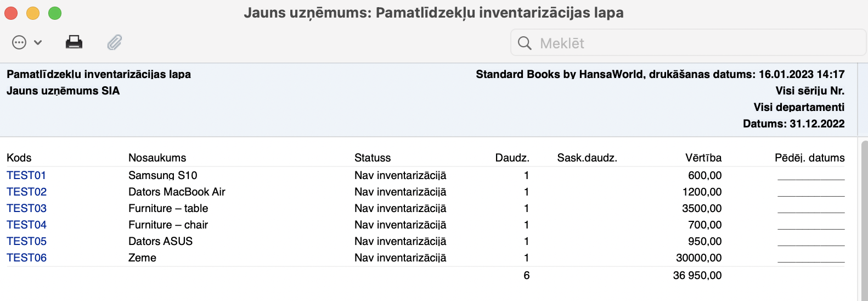
Task: Maximize the window with green button
Action: click(x=55, y=13)
